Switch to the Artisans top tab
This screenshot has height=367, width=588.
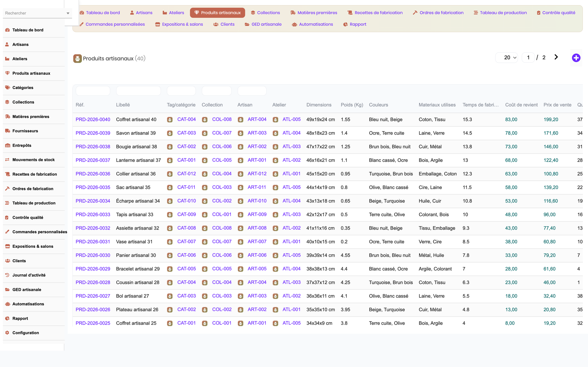coord(141,13)
